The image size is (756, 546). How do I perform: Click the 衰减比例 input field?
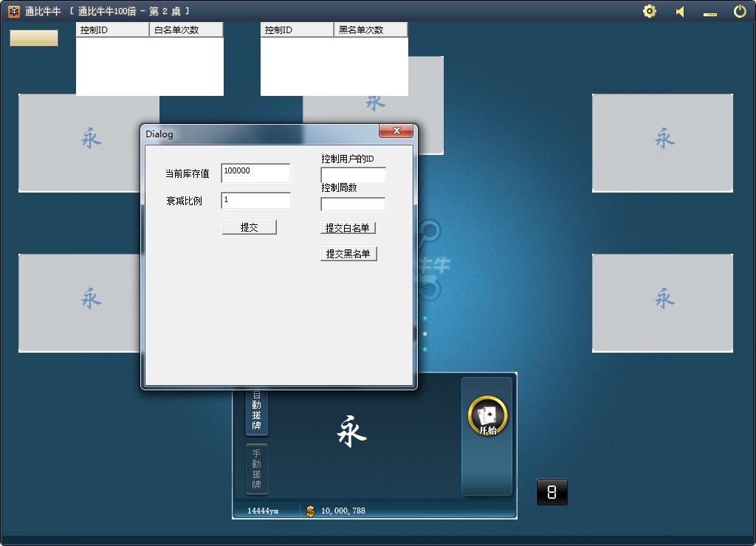(255, 201)
